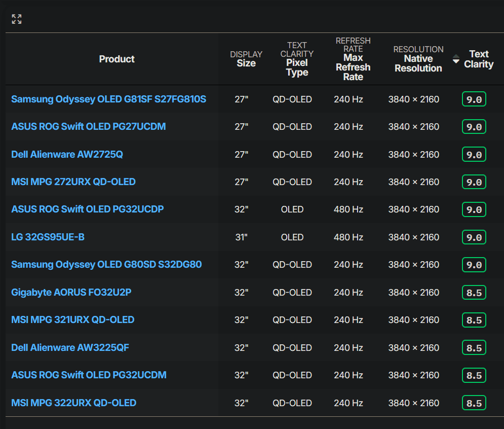504x429 pixels.
Task: Sort by Pixel Type column header
Action: 297,59
